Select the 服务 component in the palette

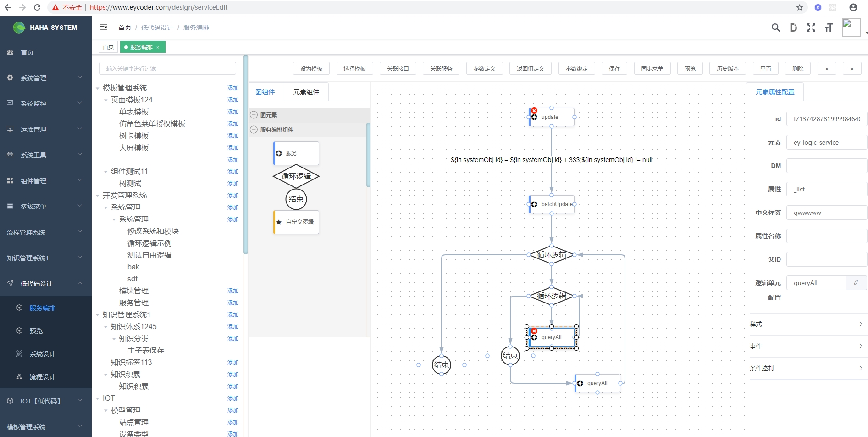(296, 153)
